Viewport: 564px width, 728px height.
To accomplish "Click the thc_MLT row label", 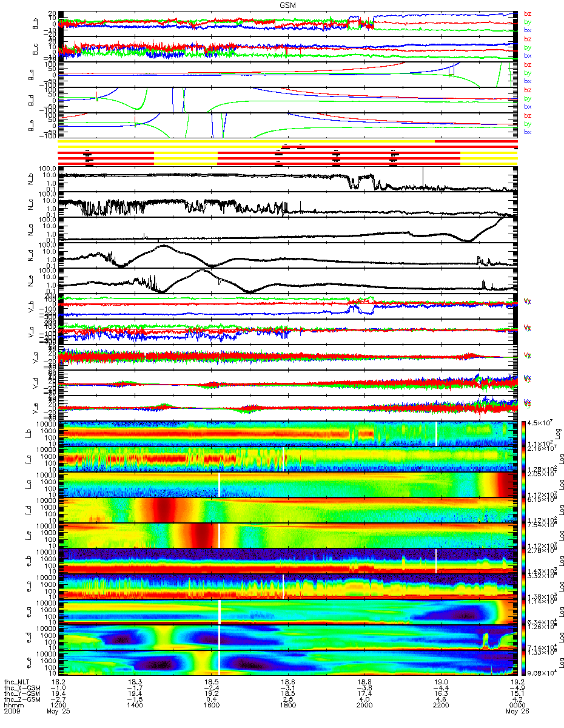I will click(17, 681).
